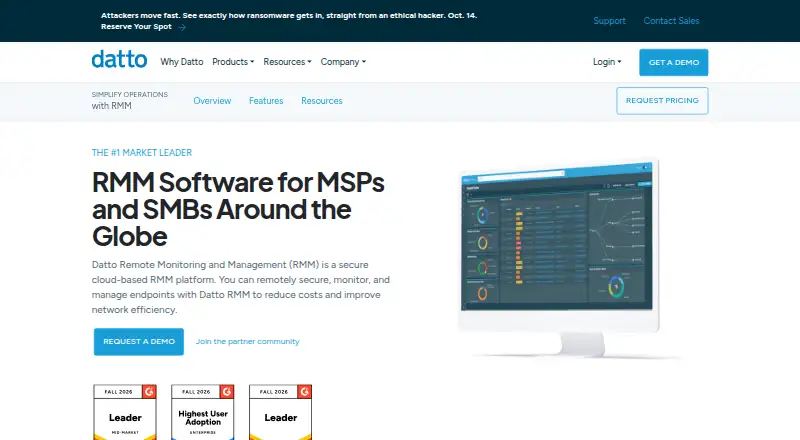
Task: Follow the Join the partner community link
Action: 247,341
